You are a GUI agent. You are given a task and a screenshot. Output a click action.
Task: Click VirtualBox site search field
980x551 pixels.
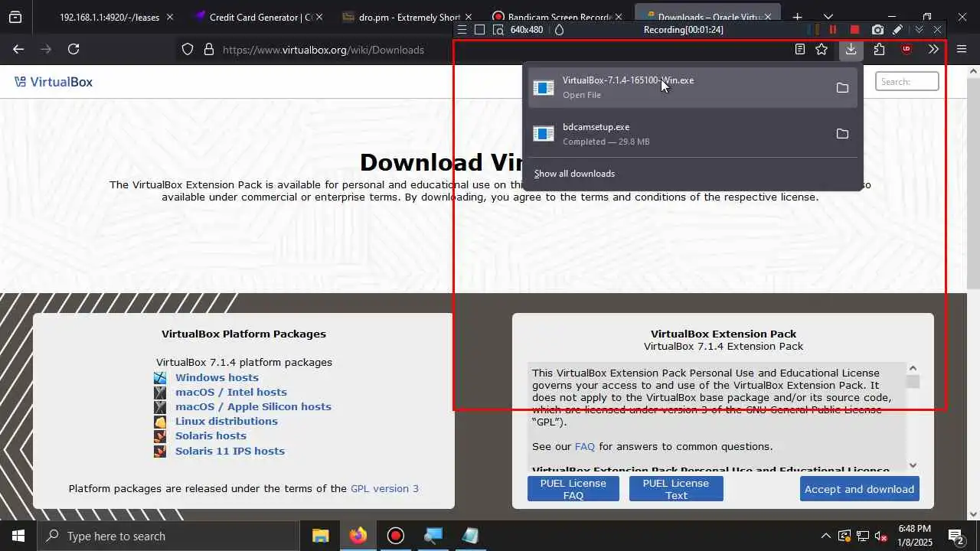coord(907,81)
